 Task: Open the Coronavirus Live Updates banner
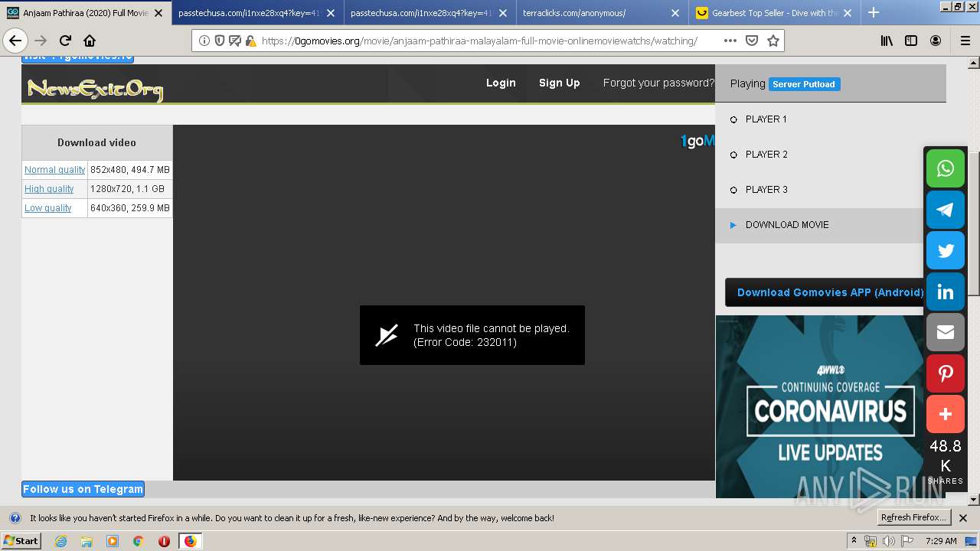(x=829, y=406)
